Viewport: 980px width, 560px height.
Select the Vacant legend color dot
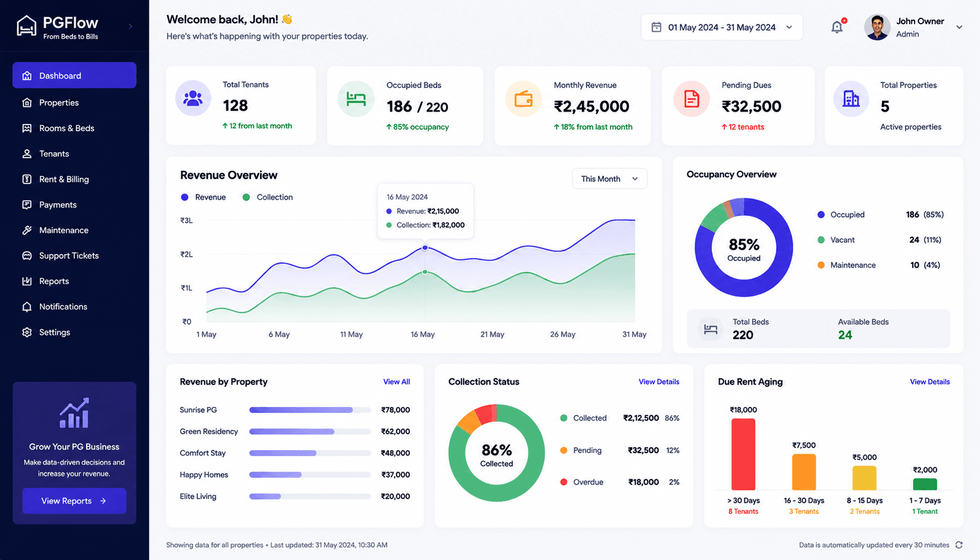click(x=821, y=240)
